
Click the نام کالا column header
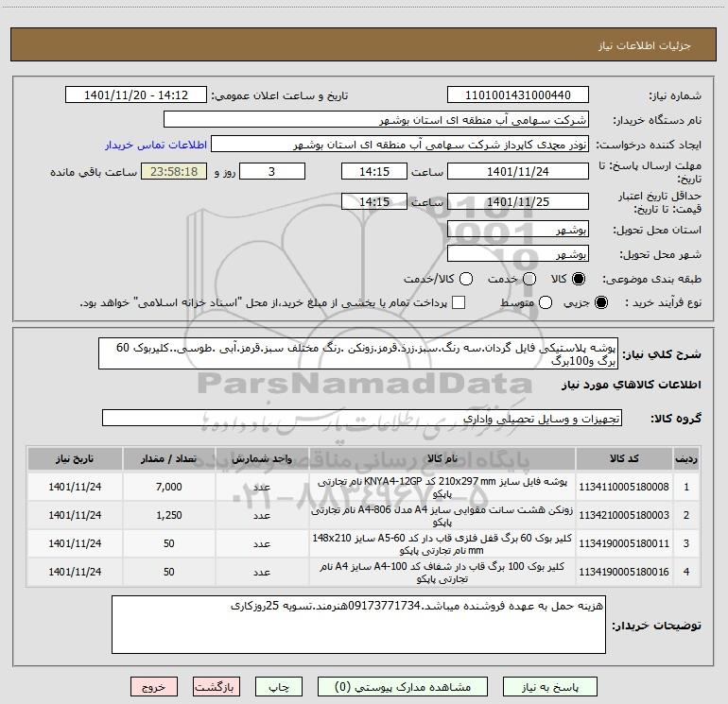tap(442, 459)
